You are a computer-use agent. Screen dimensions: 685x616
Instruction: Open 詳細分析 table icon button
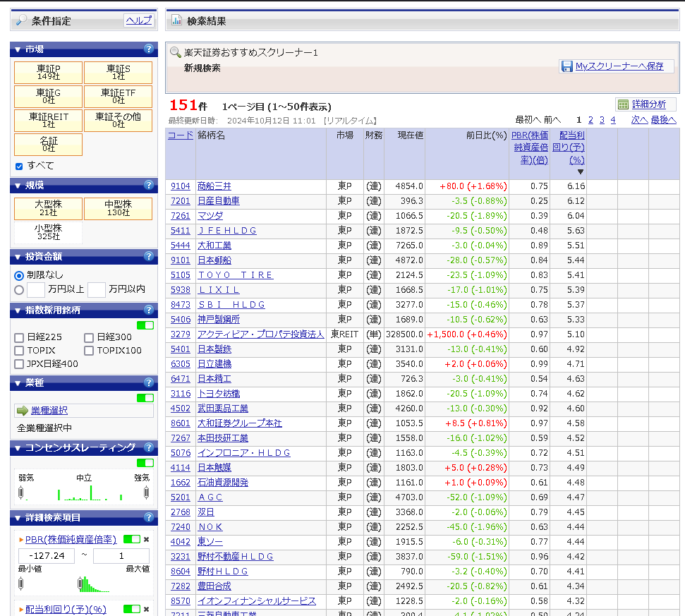pyautogui.click(x=624, y=104)
